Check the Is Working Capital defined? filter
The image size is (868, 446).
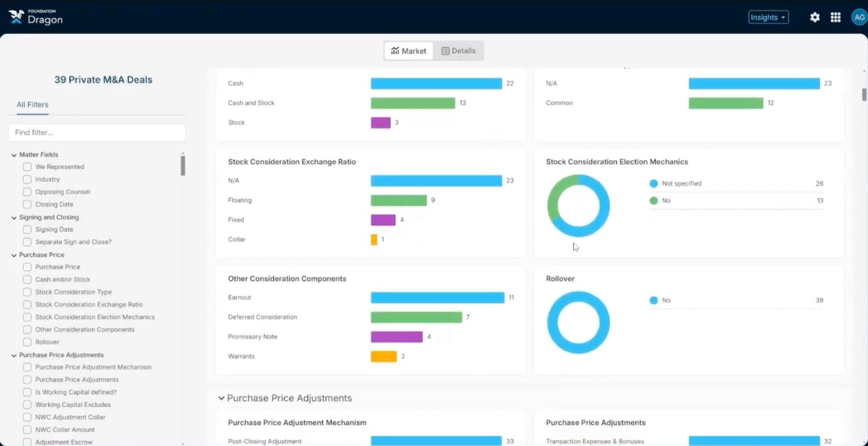[x=27, y=392]
